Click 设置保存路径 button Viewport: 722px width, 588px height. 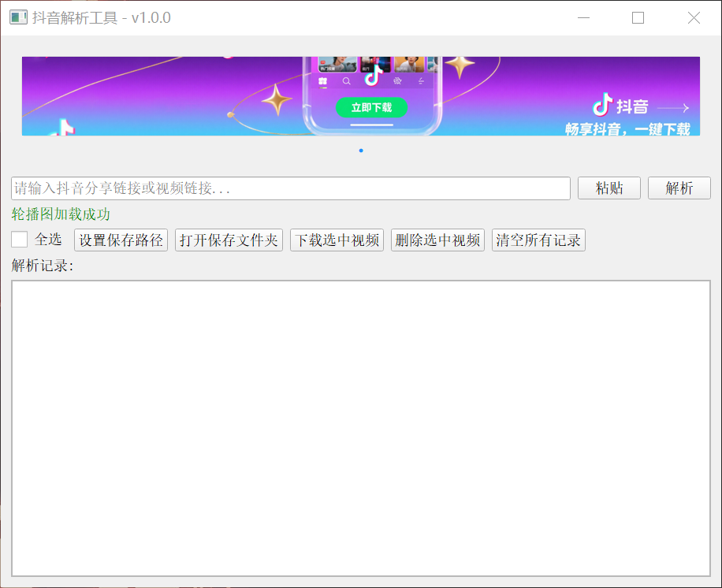pos(121,240)
